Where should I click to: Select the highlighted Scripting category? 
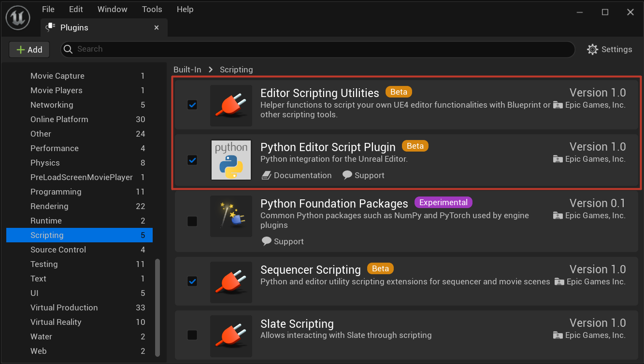tap(79, 235)
